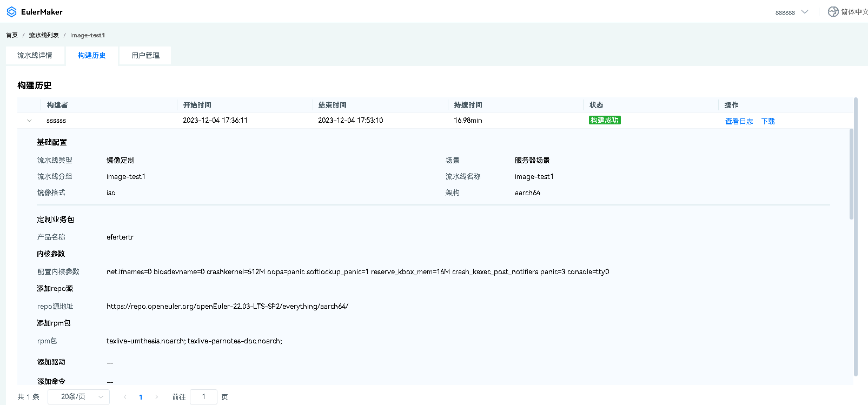This screenshot has height=405, width=868.
Task: Click the 简体中文 language switcher
Action: pos(854,12)
